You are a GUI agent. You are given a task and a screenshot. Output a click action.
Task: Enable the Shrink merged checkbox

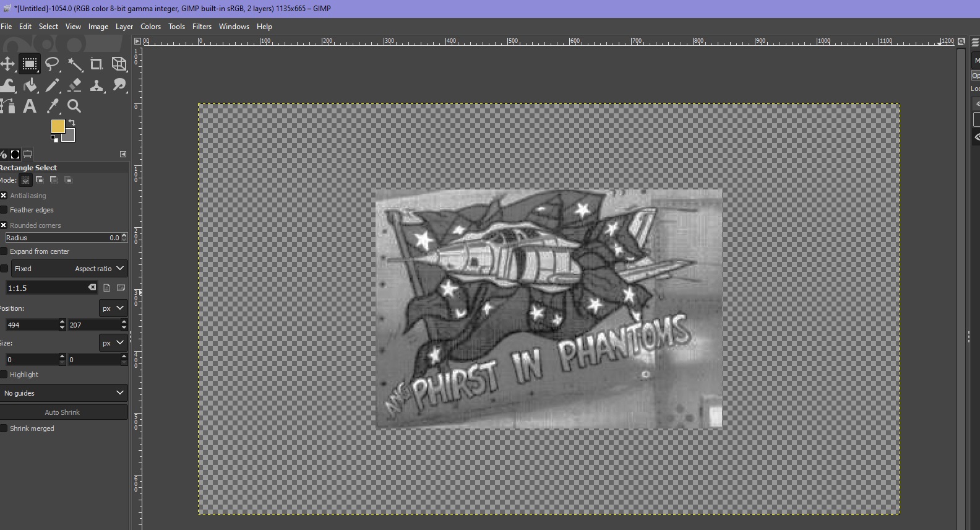(x=4, y=428)
